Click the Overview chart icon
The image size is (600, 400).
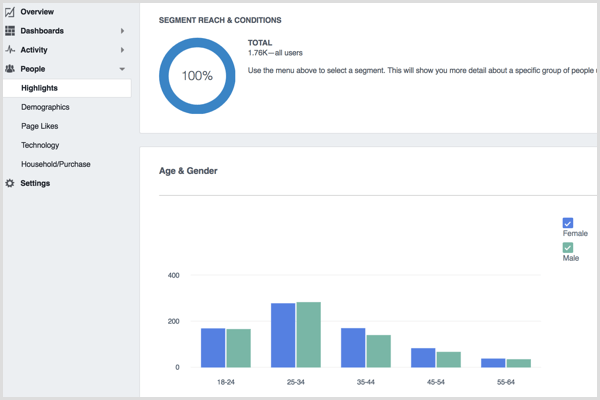(x=10, y=12)
